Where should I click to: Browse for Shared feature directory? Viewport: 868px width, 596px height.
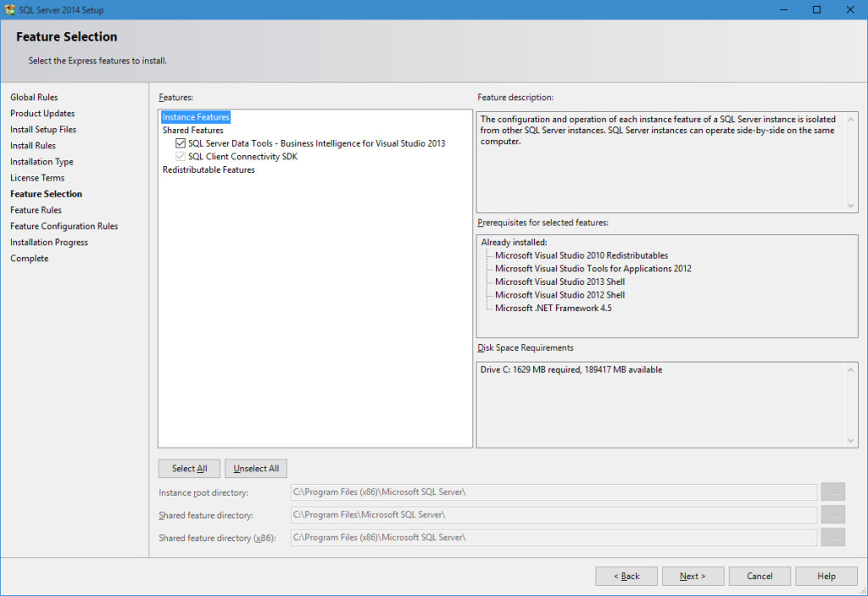[x=833, y=515]
